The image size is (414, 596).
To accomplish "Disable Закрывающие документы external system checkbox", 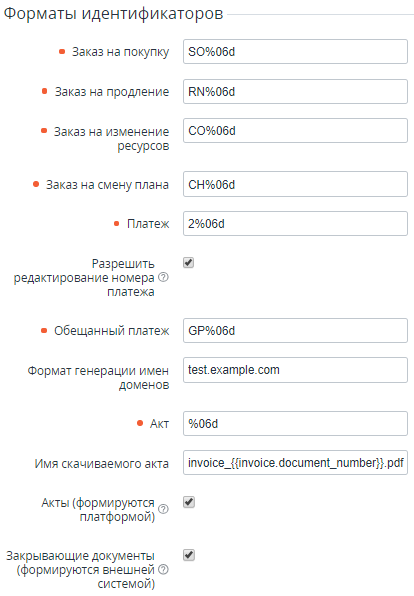I will (x=189, y=555).
